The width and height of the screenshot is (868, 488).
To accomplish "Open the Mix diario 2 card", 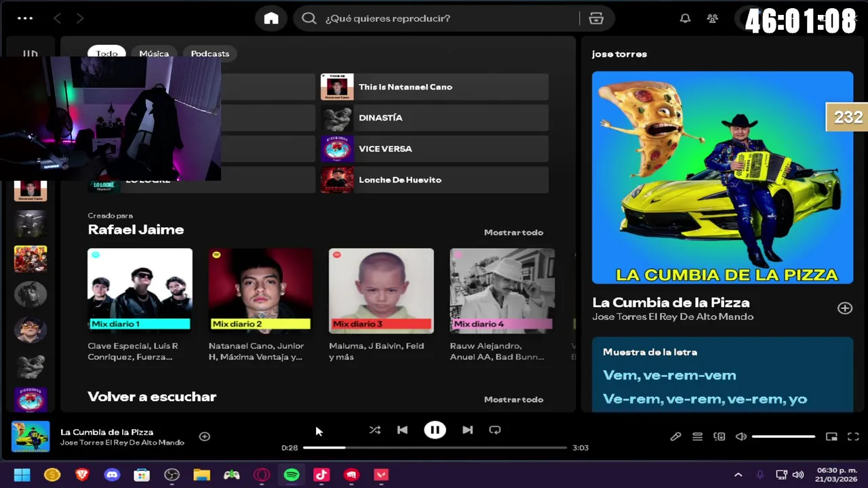I will (260, 305).
